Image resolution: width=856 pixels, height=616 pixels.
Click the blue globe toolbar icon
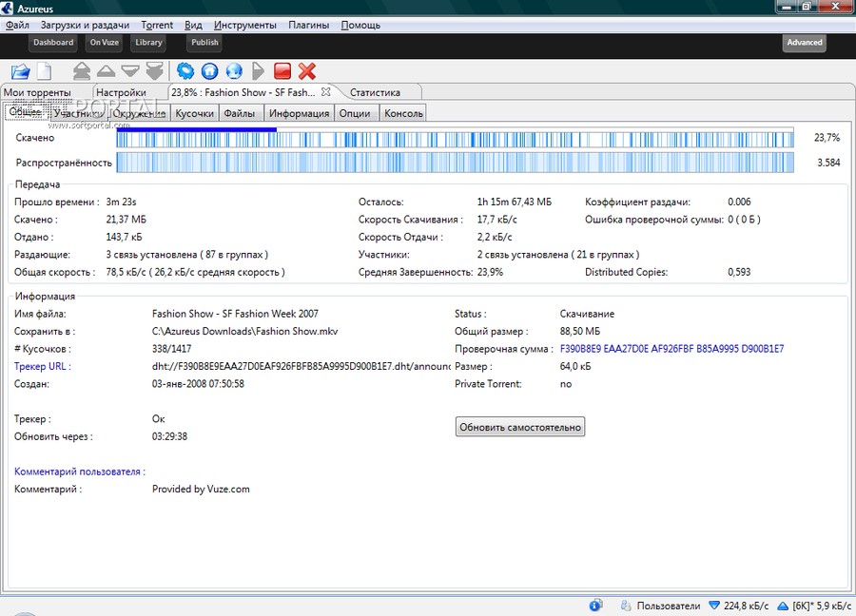[234, 71]
